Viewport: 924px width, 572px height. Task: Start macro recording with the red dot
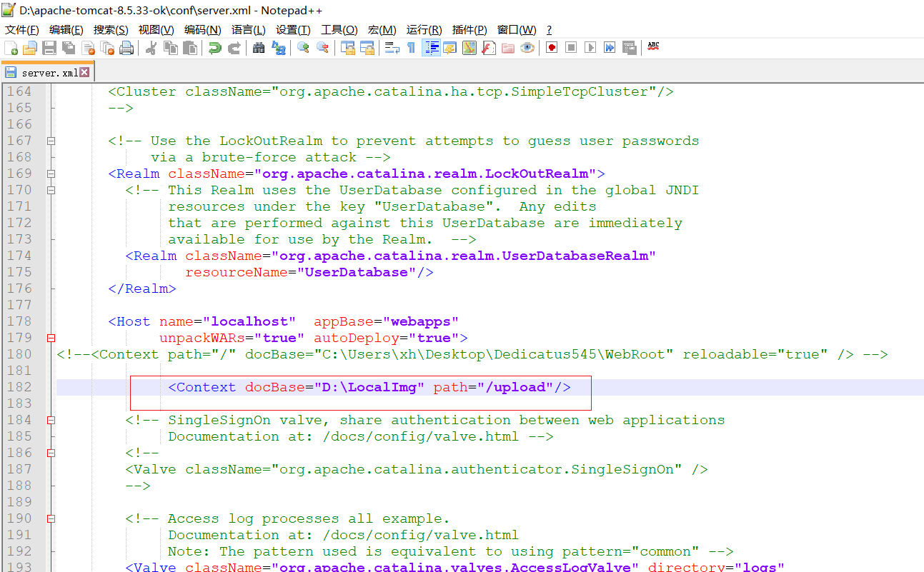point(552,48)
